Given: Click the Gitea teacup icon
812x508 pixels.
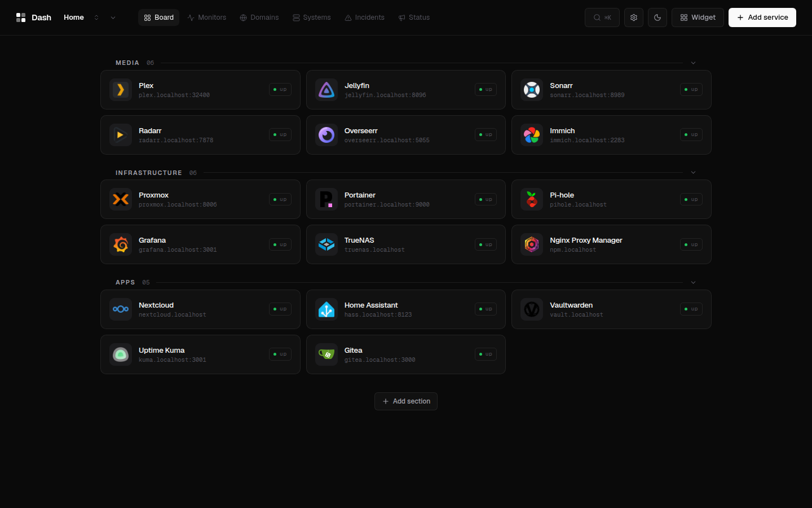Looking at the screenshot, I should coord(326,354).
